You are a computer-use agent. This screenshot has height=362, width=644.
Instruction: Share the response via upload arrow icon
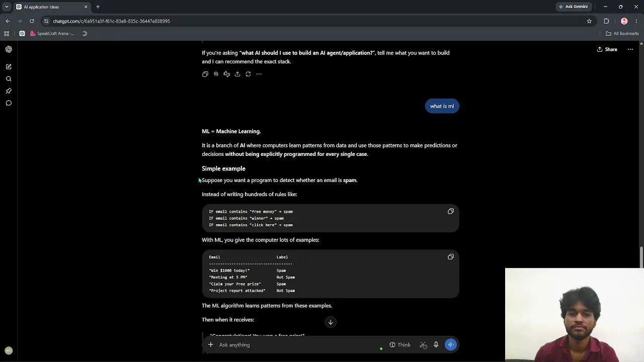(237, 74)
